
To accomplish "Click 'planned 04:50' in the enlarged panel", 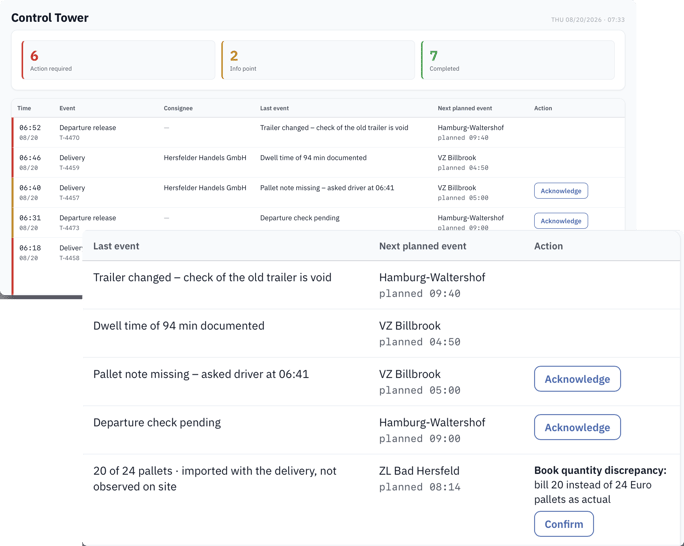I will click(420, 342).
